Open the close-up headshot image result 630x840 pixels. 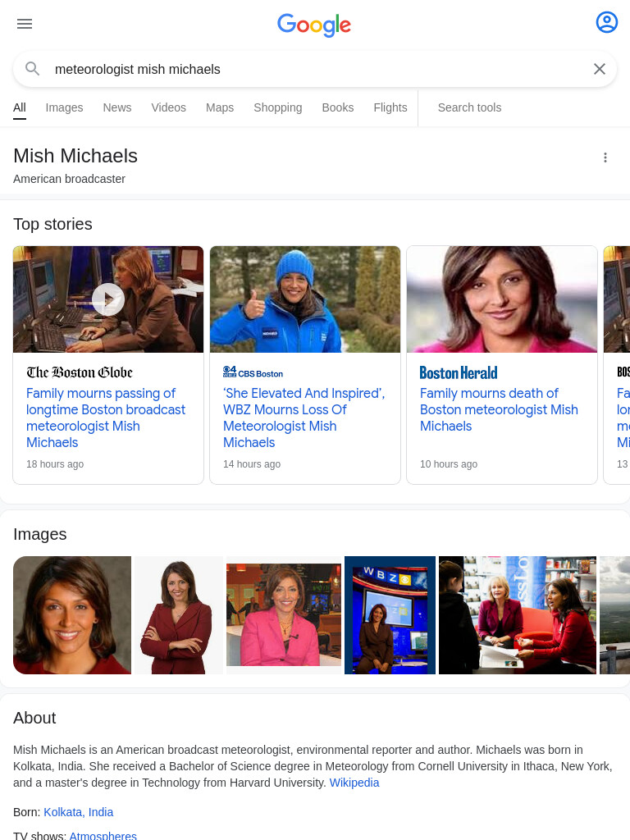coord(72,615)
